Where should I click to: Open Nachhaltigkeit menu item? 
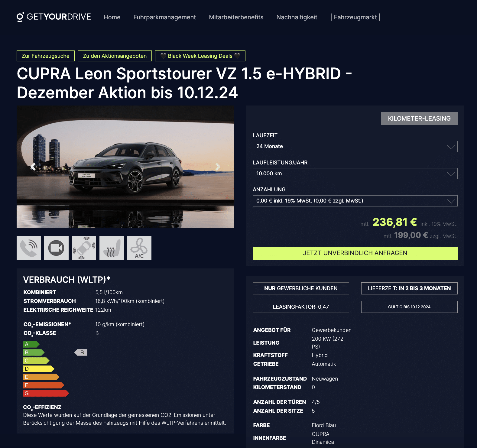coord(297,17)
